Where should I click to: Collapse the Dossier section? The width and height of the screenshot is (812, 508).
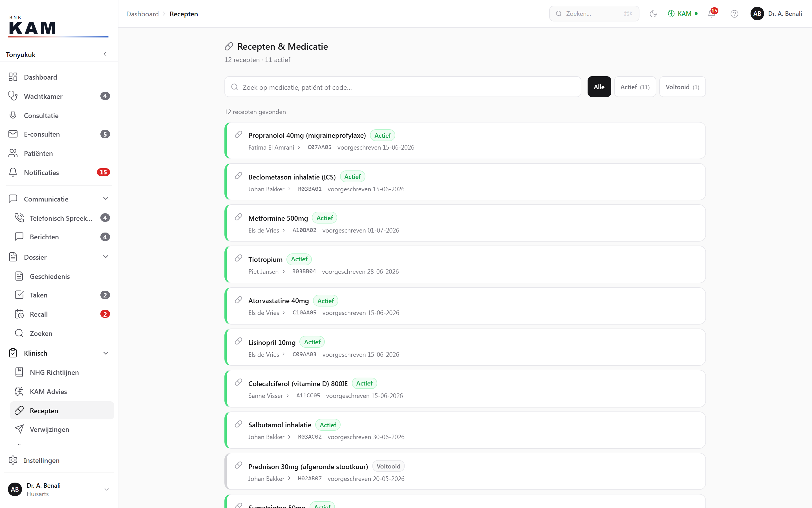pos(59,257)
